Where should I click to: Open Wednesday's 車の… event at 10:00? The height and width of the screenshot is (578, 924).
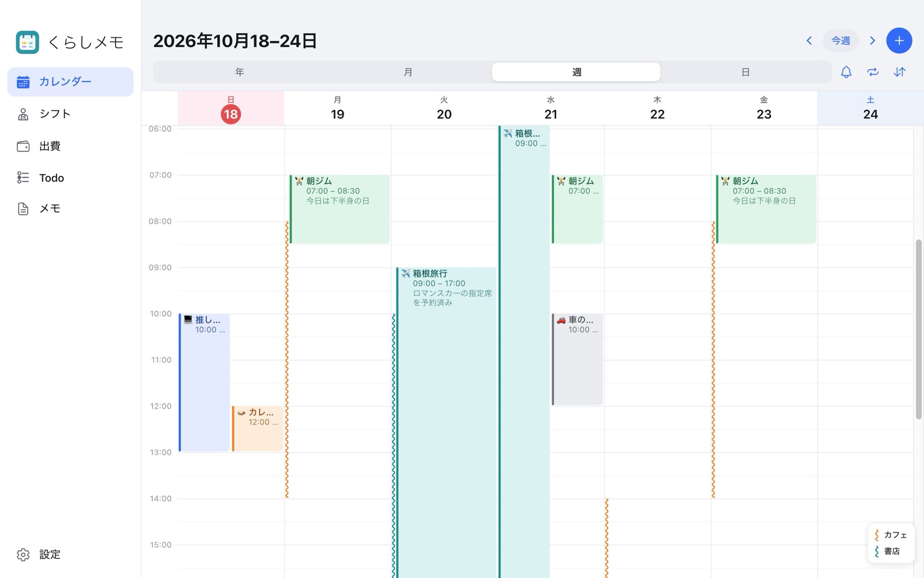[x=577, y=360]
